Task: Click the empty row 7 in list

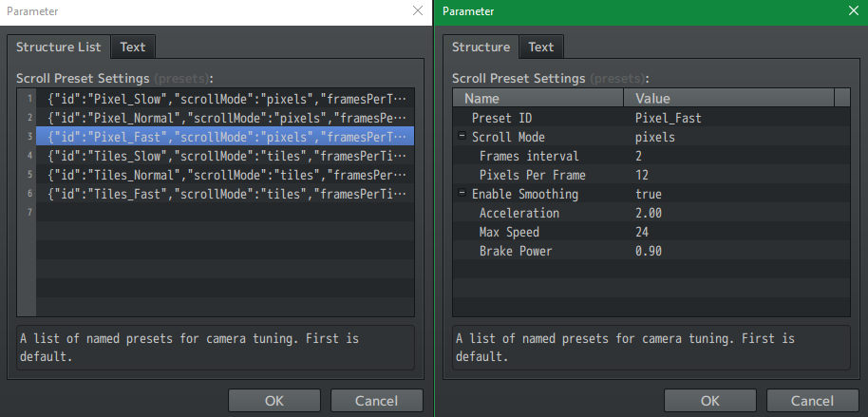Action: 226,213
